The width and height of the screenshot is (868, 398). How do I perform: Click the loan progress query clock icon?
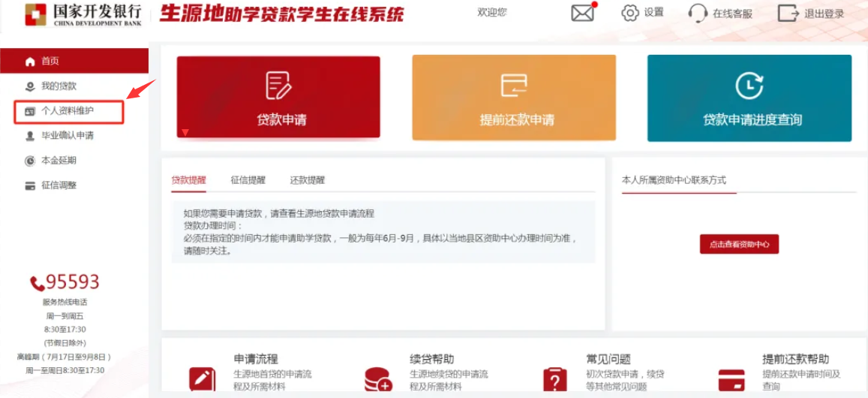pyautogui.click(x=749, y=86)
